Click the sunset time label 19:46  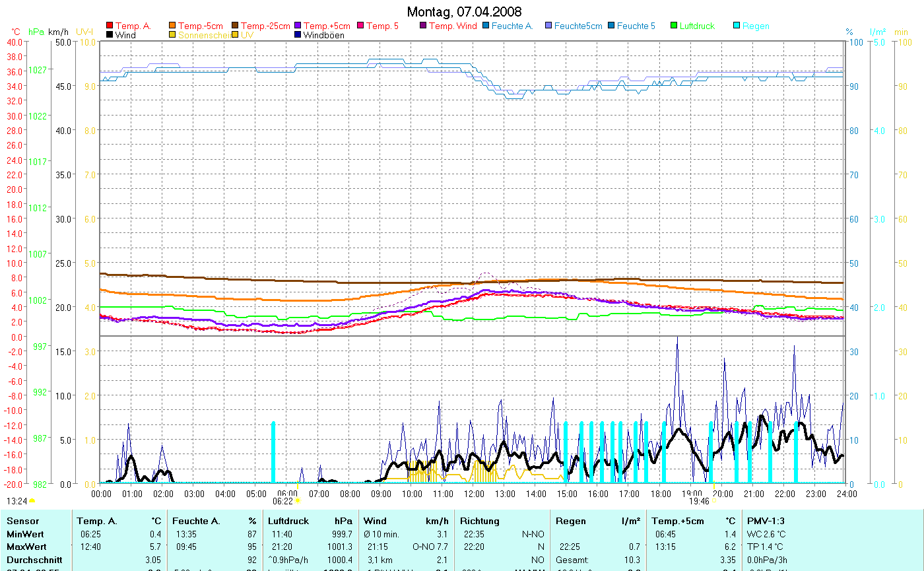tap(699, 501)
